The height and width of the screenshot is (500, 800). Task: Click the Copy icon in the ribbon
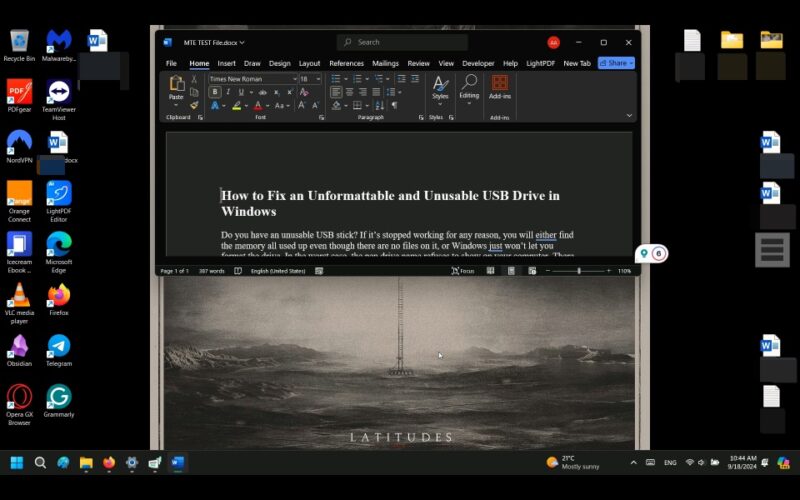[194, 92]
